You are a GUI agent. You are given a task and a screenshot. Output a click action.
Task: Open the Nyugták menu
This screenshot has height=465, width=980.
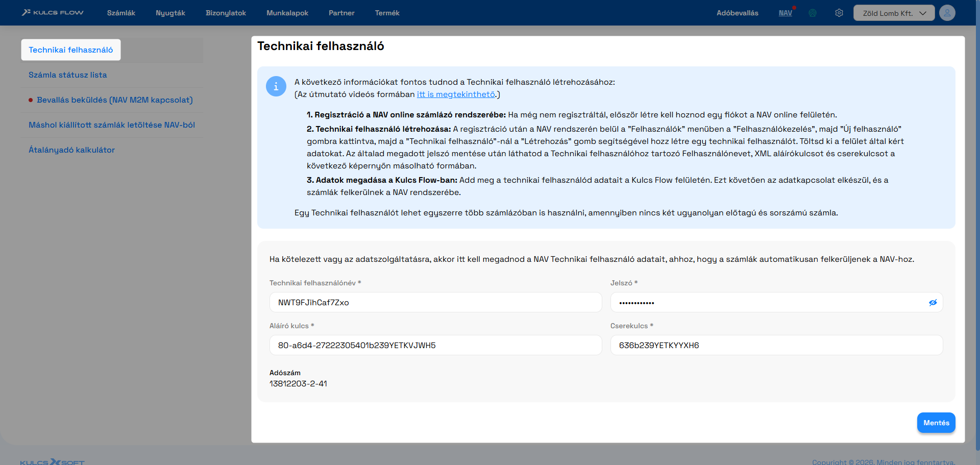click(170, 13)
